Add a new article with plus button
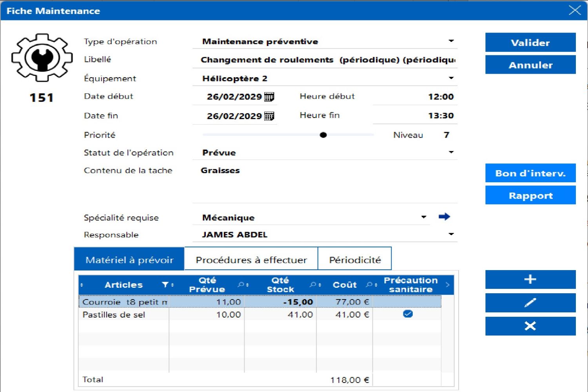Viewport: 588px width, 392px height. click(x=530, y=279)
